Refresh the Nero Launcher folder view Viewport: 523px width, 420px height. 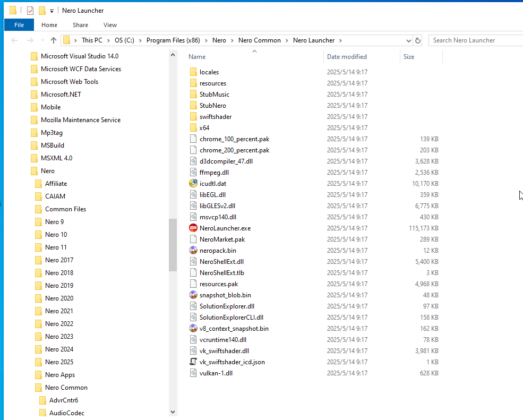tap(417, 40)
